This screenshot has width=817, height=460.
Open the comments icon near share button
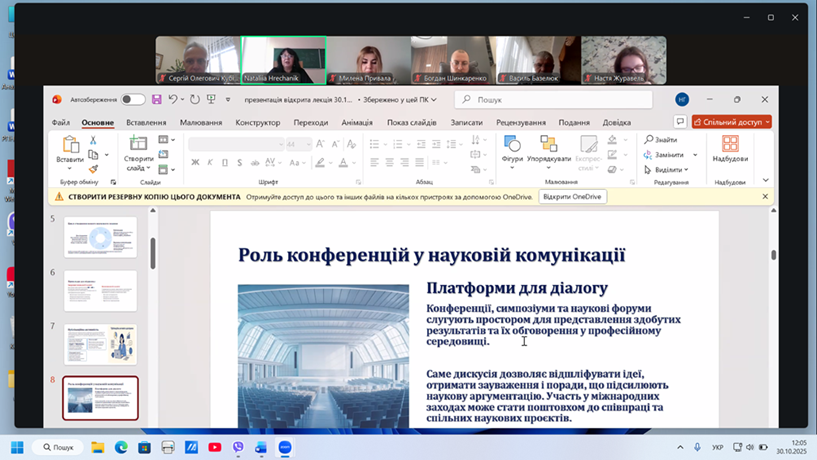[x=680, y=122]
